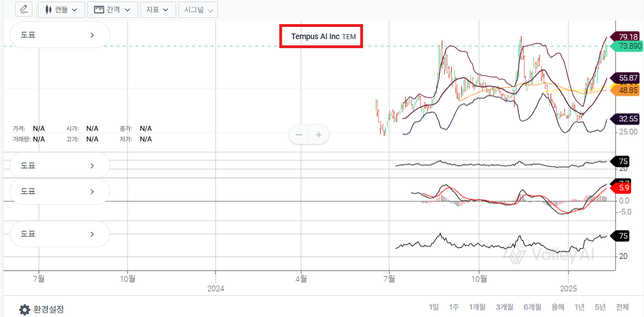Set chart range to 1개월
Screen dimensions: 644x317
[x=477, y=307]
